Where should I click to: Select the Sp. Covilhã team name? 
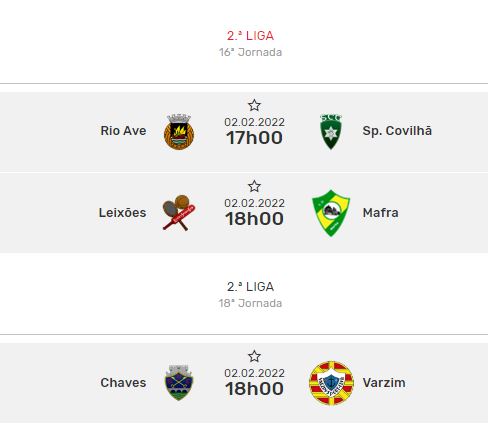397,131
